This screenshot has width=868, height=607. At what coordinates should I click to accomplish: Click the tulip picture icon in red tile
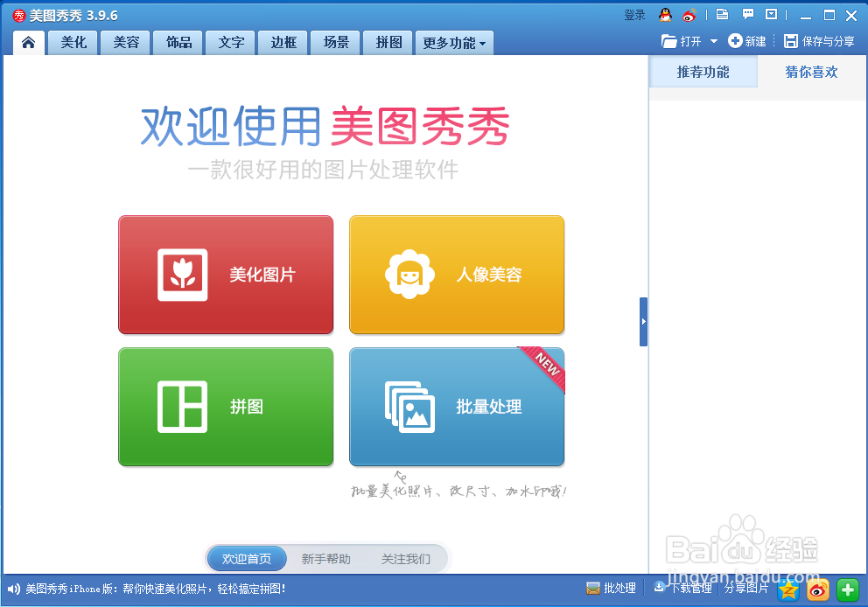pos(183,275)
